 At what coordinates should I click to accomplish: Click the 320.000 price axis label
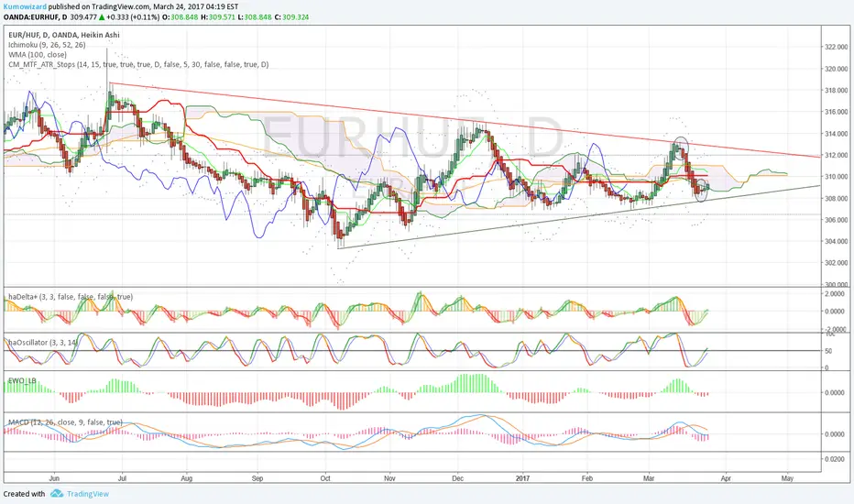tap(836, 69)
